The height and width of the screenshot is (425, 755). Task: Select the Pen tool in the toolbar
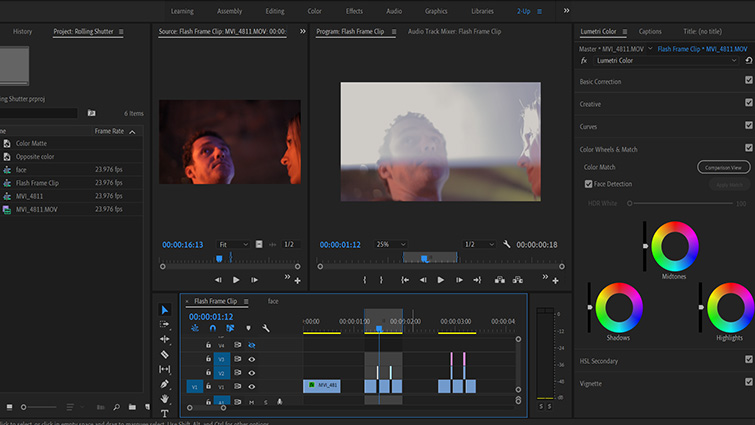pyautogui.click(x=165, y=384)
